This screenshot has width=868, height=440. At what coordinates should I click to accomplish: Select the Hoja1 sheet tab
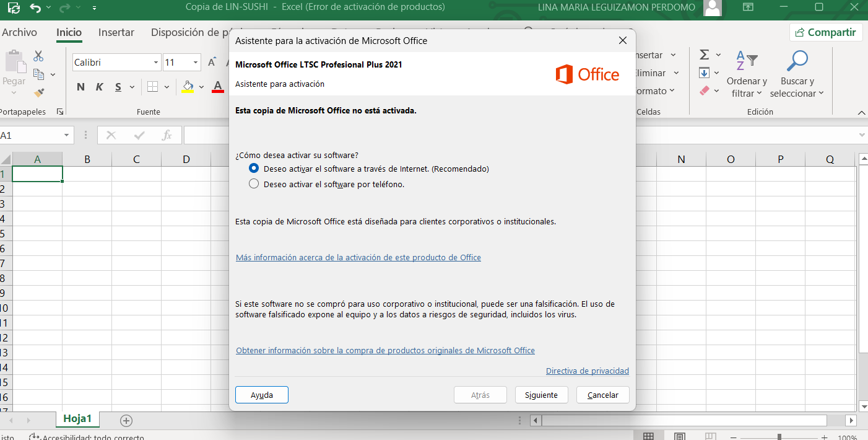point(77,419)
